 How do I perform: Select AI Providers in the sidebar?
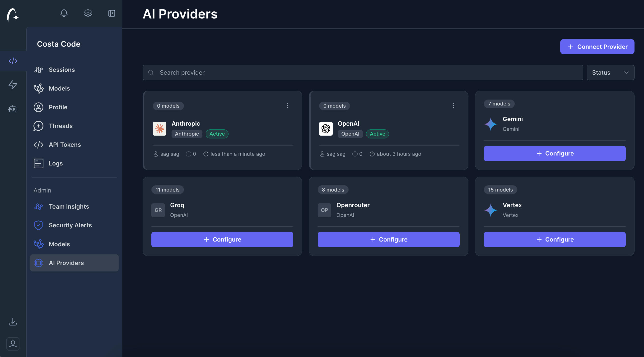click(66, 263)
